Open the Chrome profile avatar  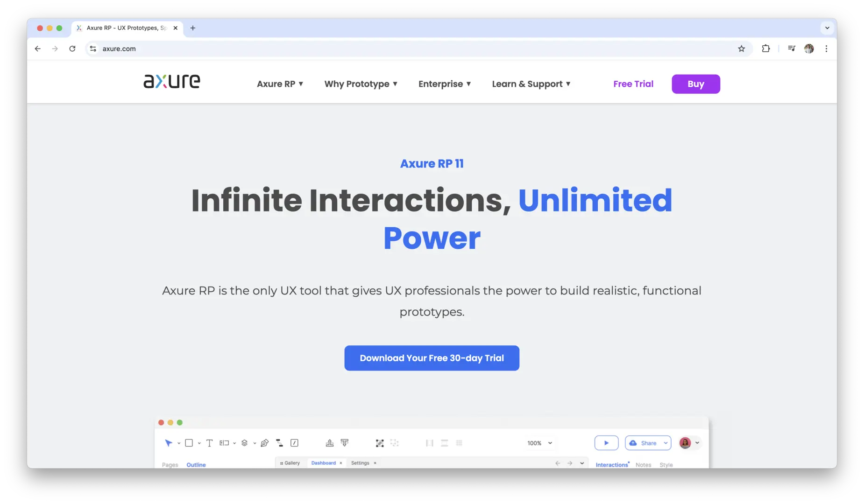(809, 49)
